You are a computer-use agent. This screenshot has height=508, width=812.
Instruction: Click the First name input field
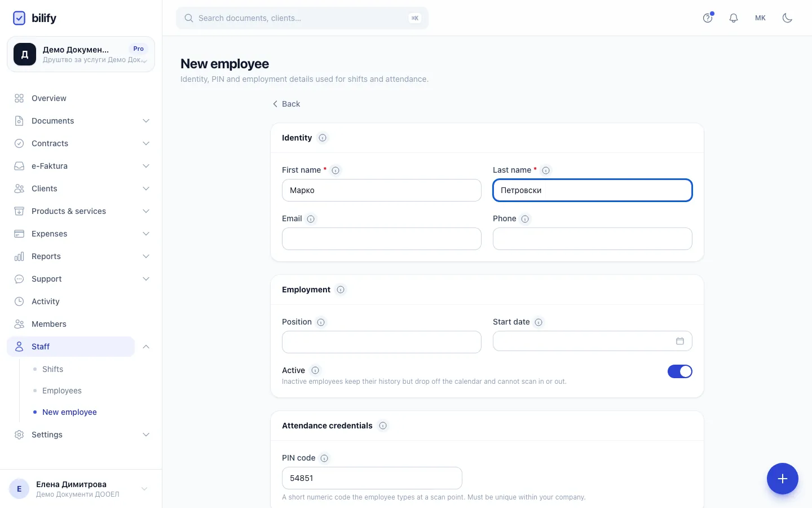point(382,190)
